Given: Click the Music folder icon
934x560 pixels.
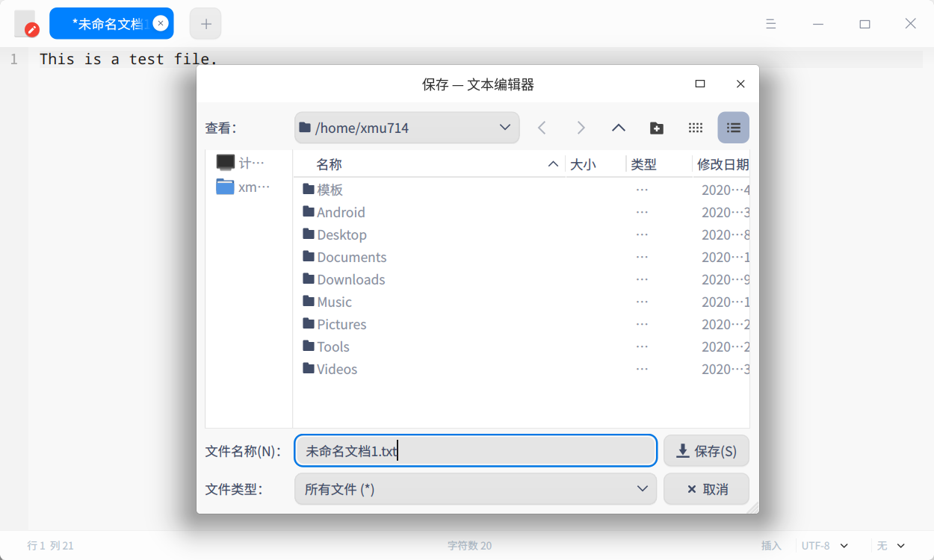Looking at the screenshot, I should (309, 301).
